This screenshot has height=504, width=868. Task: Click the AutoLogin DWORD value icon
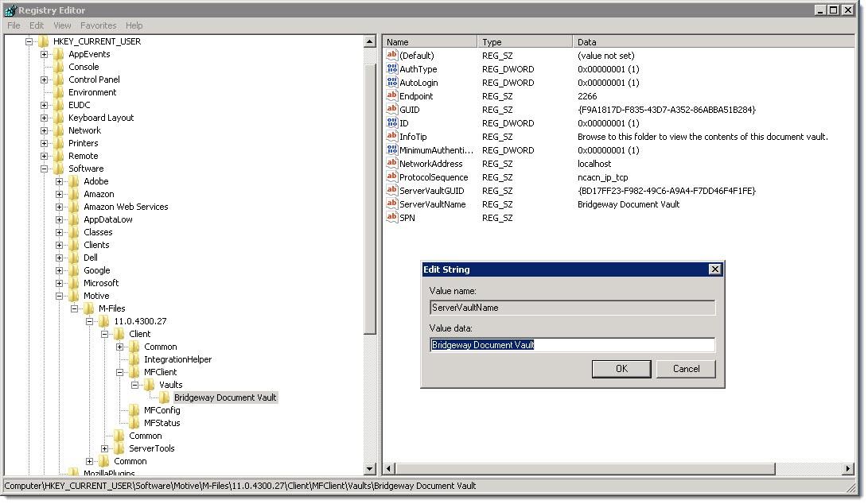(x=392, y=83)
